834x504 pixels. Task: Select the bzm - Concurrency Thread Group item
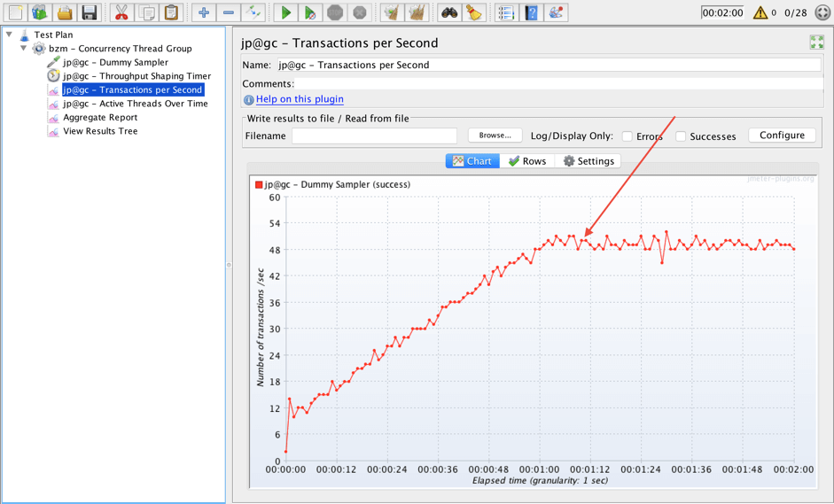(x=121, y=49)
